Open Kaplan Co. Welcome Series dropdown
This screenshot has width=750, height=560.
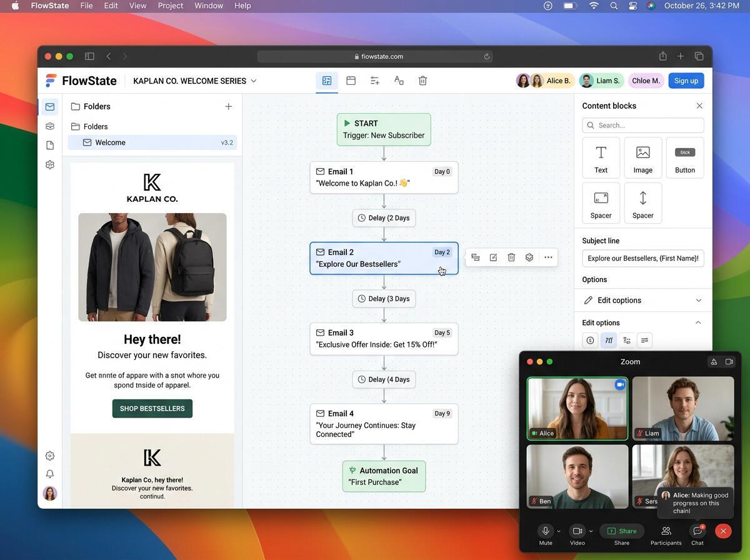coord(195,81)
